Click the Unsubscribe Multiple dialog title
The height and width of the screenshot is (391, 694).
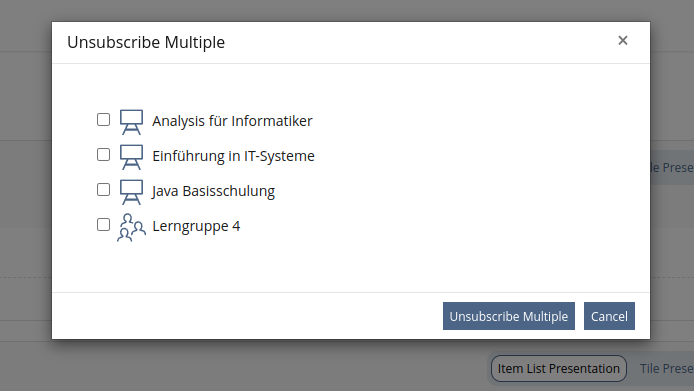(146, 42)
